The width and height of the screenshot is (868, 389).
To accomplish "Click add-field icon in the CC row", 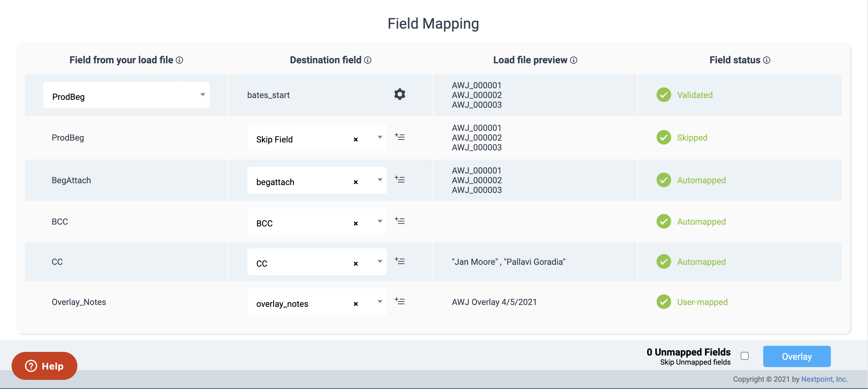I will click(x=400, y=261).
